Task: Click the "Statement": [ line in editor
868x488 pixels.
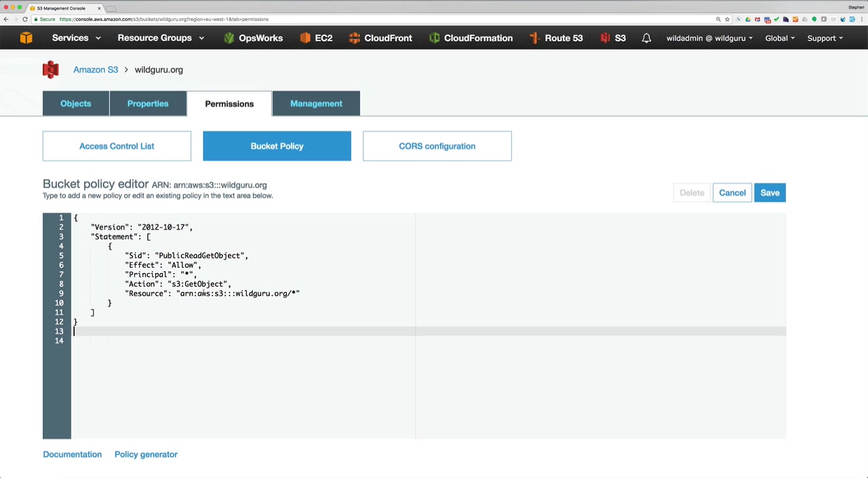Action: pos(121,237)
